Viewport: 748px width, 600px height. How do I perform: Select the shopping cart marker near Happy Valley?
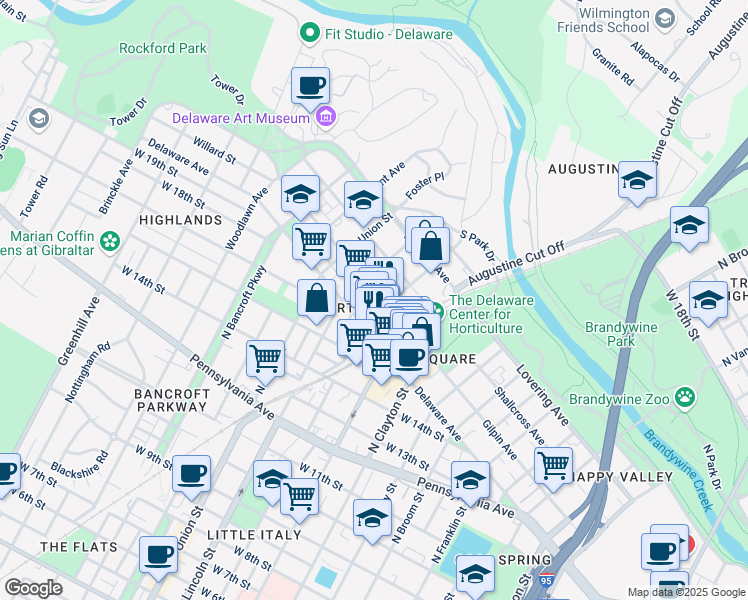553,467
